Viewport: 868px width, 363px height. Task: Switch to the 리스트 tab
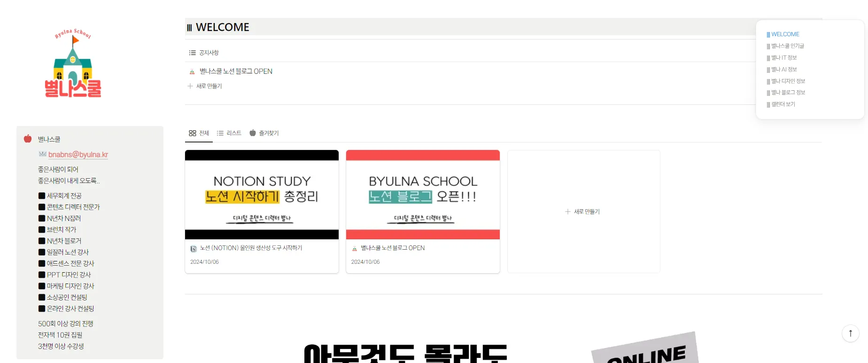tap(229, 133)
